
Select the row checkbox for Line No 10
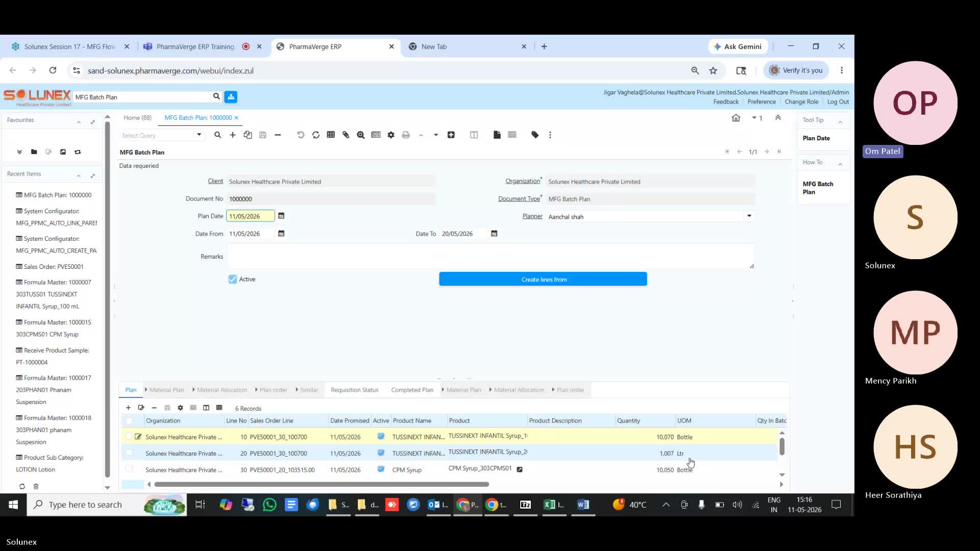129,437
